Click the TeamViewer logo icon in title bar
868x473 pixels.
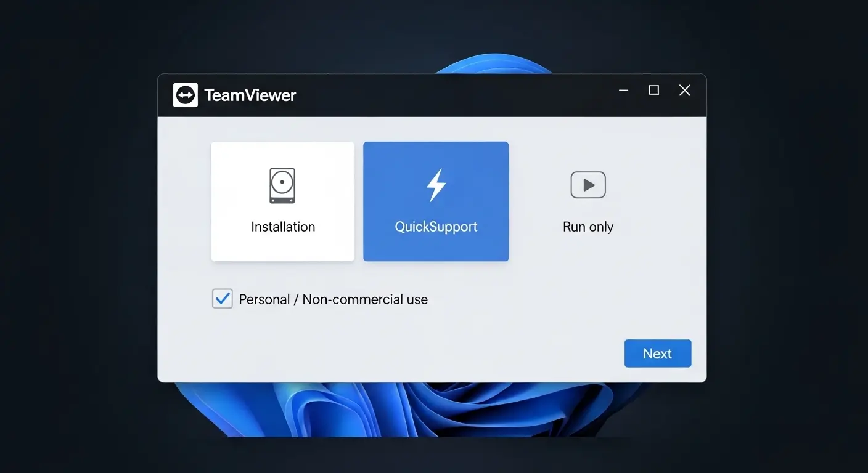(186, 95)
